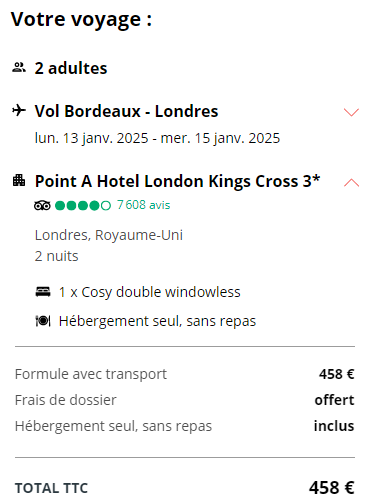Click the TOTAL TTC 458 € amount
This screenshot has width=371, height=504.
click(x=331, y=488)
